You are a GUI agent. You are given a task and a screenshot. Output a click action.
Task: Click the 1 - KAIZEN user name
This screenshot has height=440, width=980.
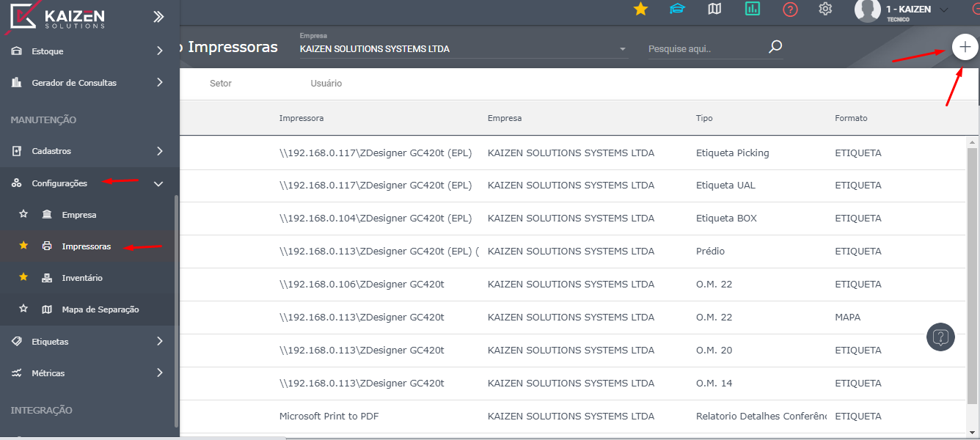coord(908,10)
